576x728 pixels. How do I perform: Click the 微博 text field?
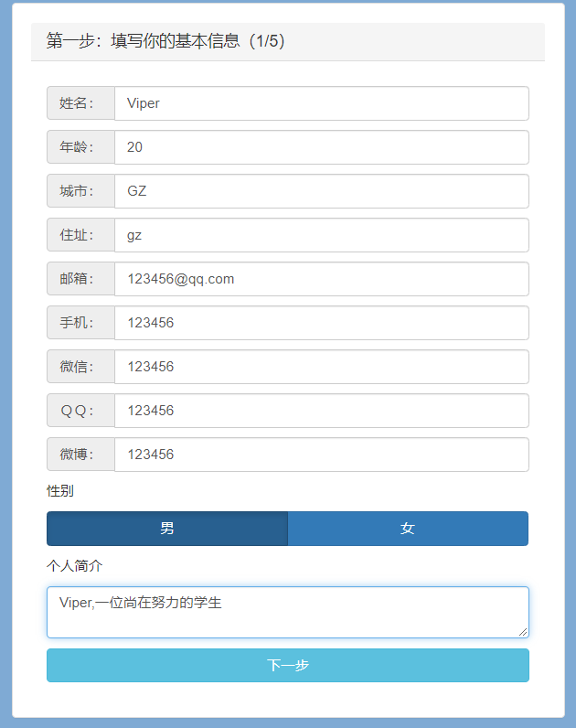[321, 455]
